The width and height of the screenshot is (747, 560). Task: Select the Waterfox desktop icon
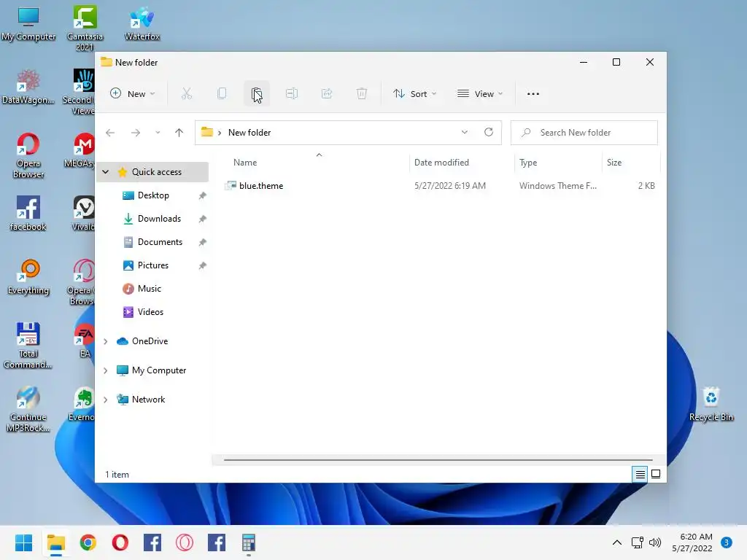coord(142,24)
